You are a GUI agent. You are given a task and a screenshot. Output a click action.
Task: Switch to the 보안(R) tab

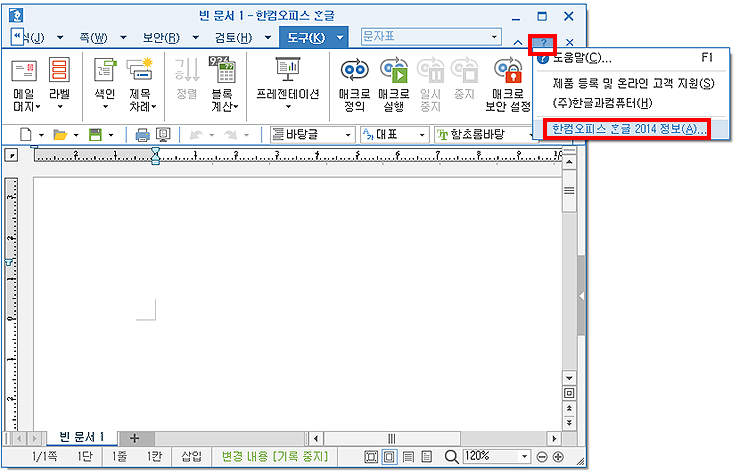pos(161,37)
